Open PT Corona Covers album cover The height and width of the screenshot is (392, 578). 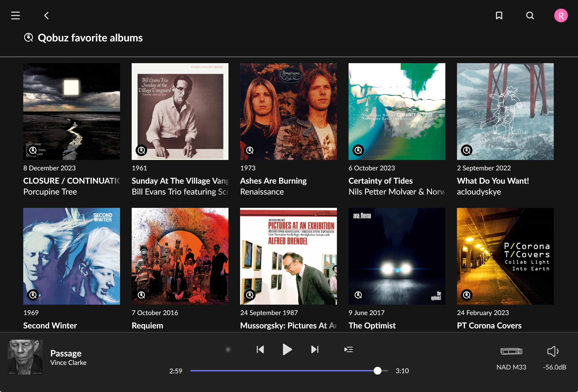coord(505,256)
